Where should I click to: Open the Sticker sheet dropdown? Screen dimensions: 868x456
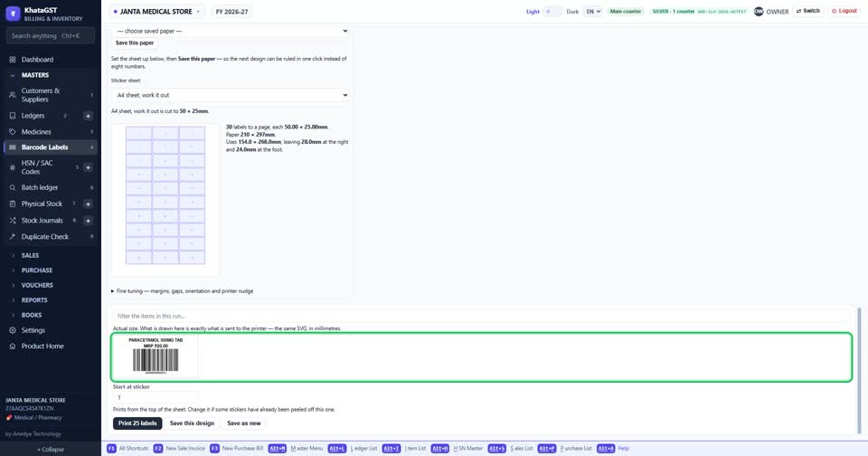(231, 95)
